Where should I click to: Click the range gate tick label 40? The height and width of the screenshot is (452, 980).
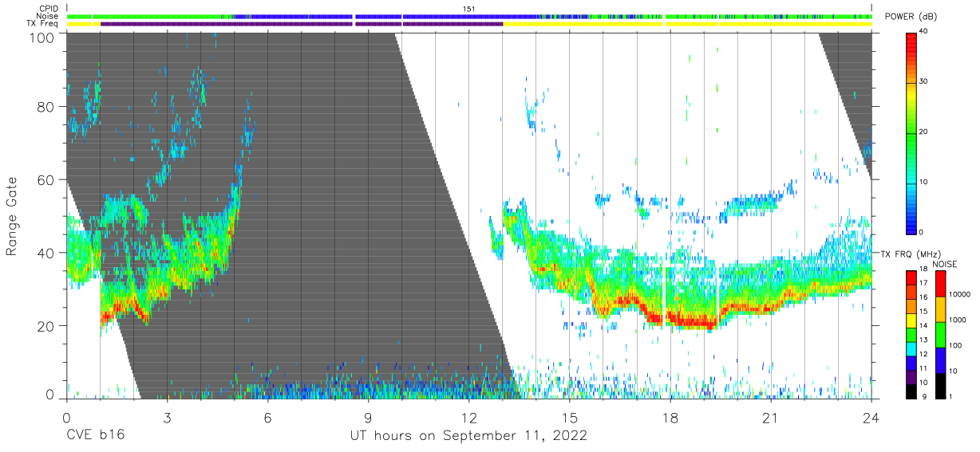coord(48,253)
